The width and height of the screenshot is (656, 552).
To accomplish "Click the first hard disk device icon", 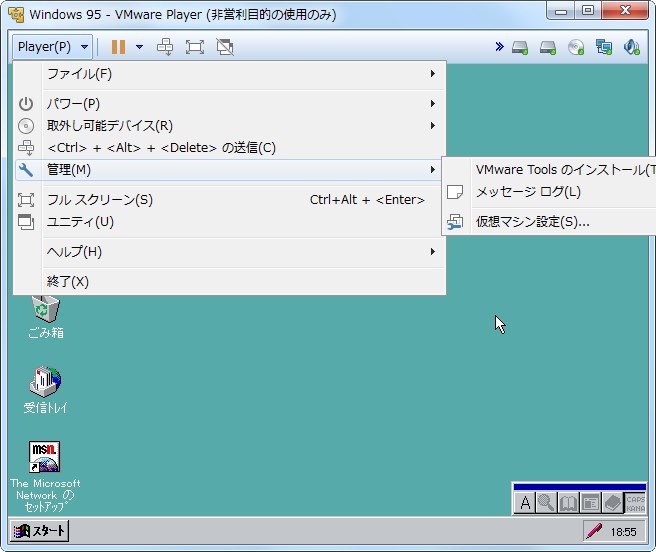I will pos(520,47).
